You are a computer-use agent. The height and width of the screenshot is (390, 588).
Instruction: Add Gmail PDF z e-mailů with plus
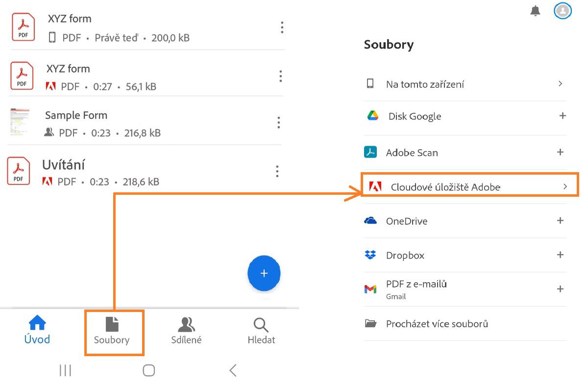click(x=561, y=289)
